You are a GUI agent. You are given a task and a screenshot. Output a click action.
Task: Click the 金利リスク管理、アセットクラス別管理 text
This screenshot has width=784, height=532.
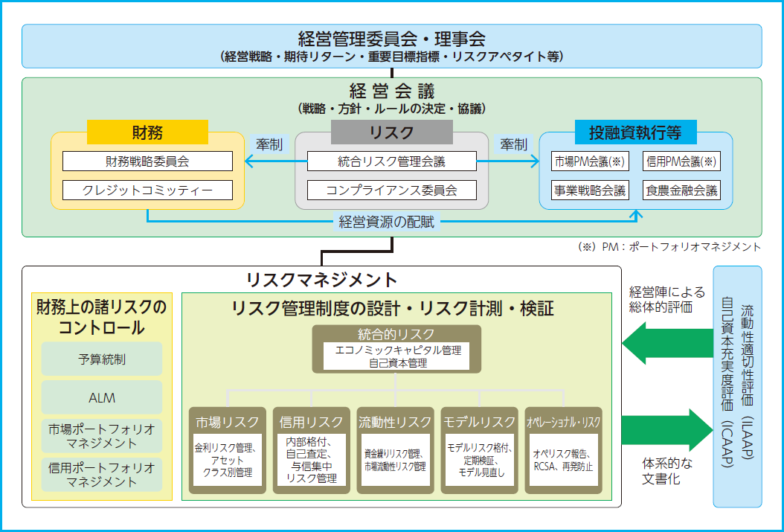(x=228, y=460)
